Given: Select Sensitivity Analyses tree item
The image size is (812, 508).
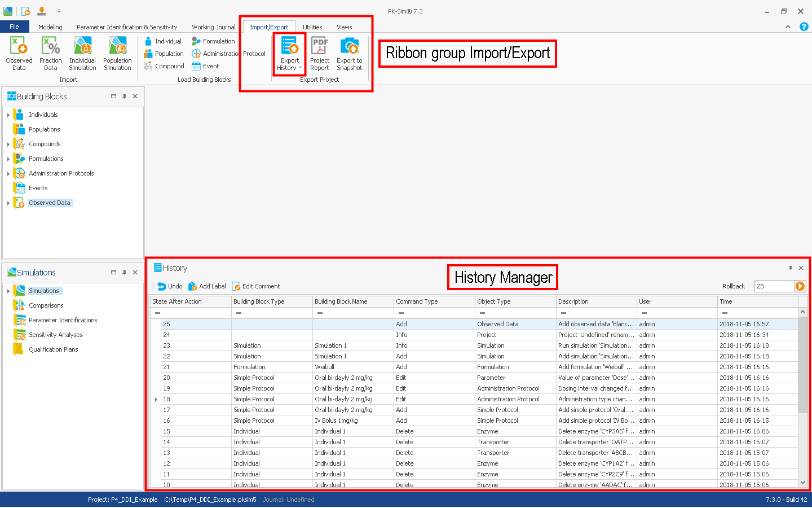Looking at the screenshot, I should (56, 335).
